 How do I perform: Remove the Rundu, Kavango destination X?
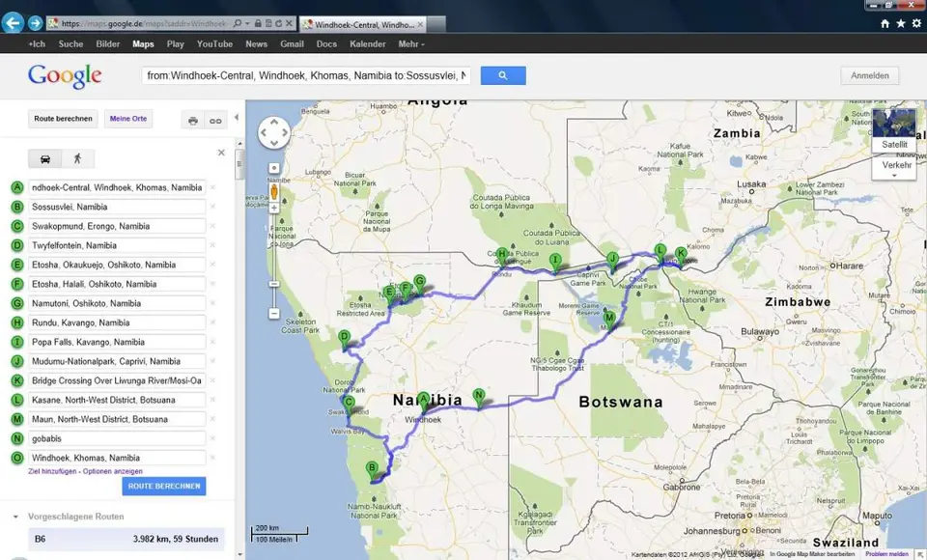click(x=212, y=322)
